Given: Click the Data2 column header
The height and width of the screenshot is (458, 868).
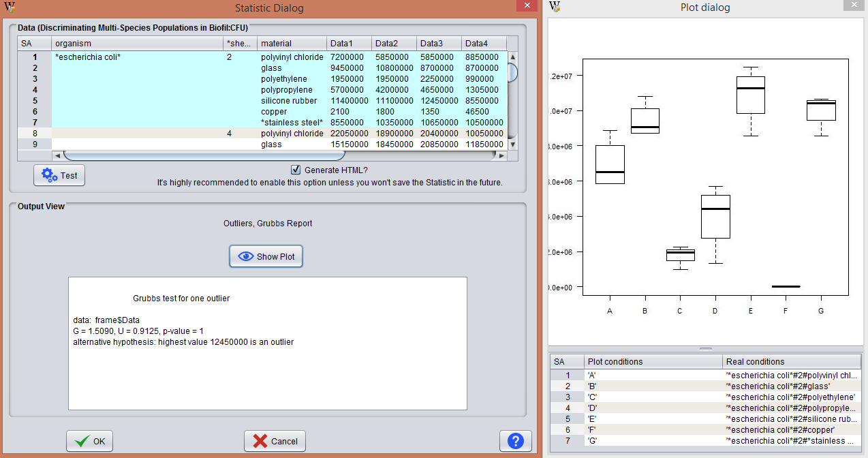Looking at the screenshot, I should tap(394, 44).
